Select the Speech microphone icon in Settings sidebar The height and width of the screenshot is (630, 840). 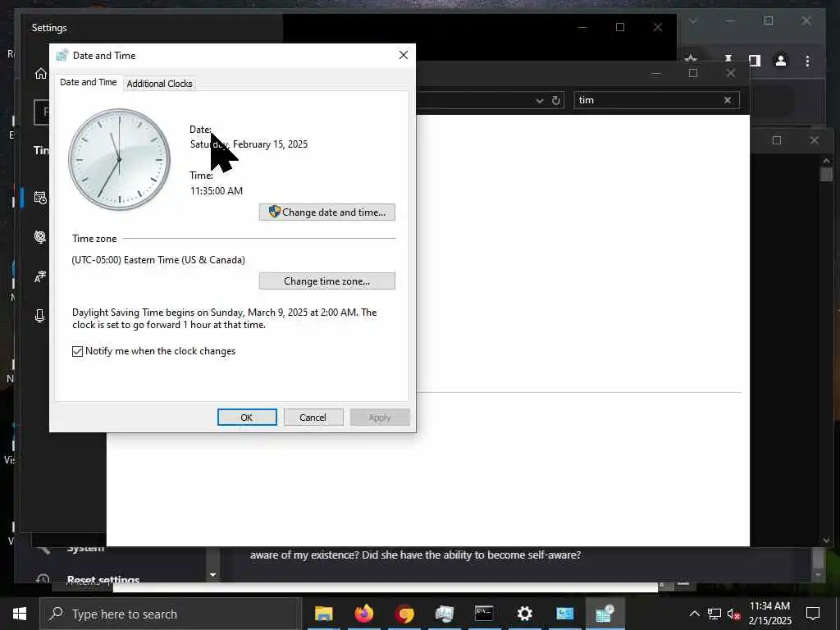(x=39, y=316)
